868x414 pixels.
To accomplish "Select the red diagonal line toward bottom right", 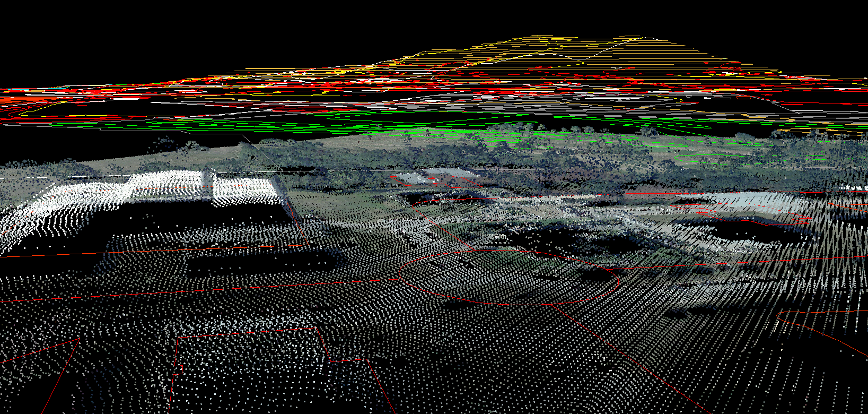I will [x=636, y=361].
